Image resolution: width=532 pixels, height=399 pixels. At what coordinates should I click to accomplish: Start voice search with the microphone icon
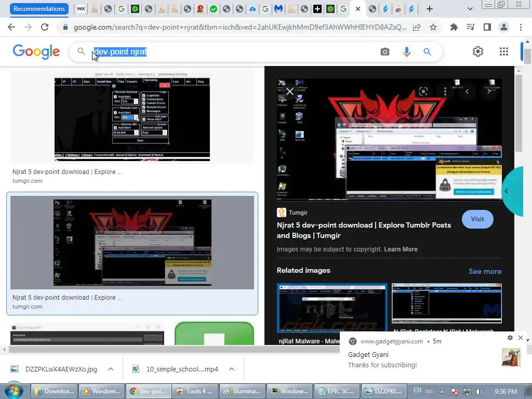click(406, 51)
